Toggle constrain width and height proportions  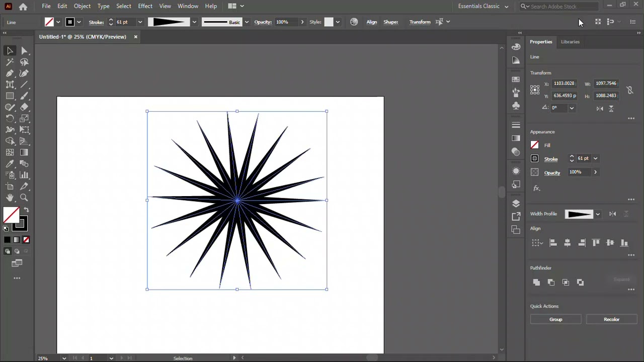(x=629, y=90)
